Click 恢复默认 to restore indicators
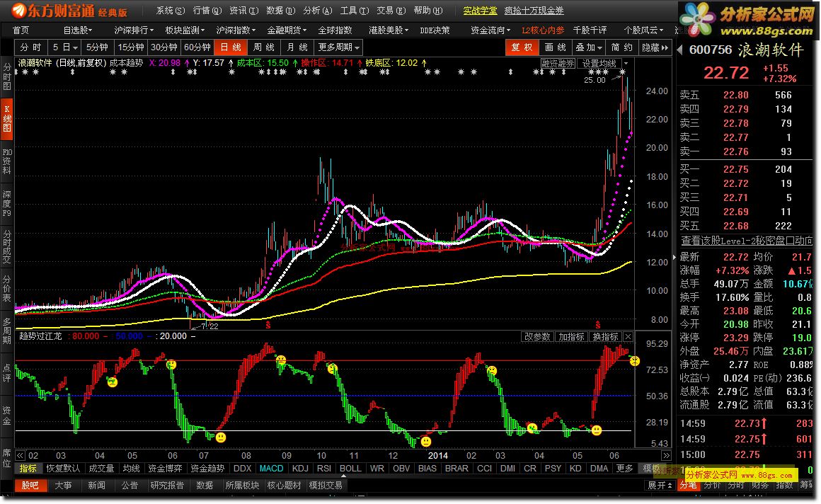Viewport: 821px width, 504px height. coord(63,469)
